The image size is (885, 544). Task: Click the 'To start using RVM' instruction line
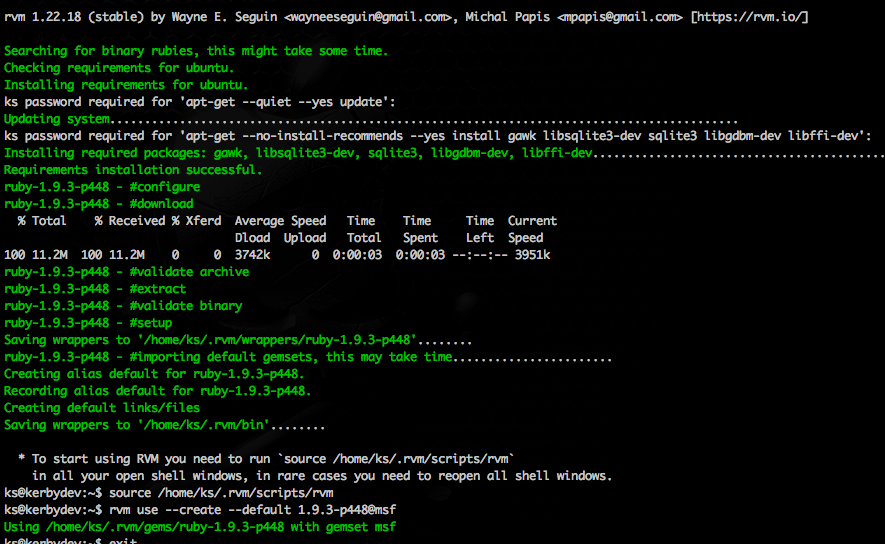click(265, 459)
